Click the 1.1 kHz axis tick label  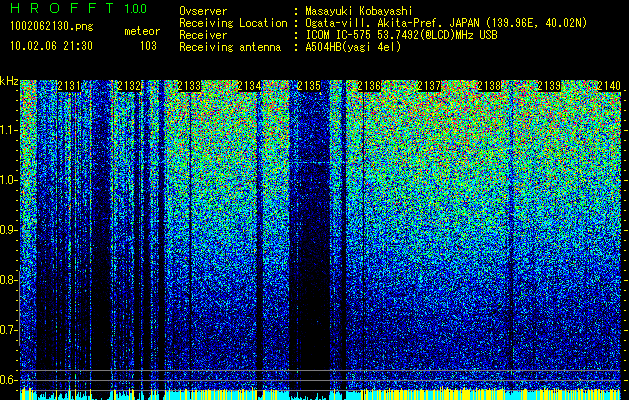coord(9,130)
